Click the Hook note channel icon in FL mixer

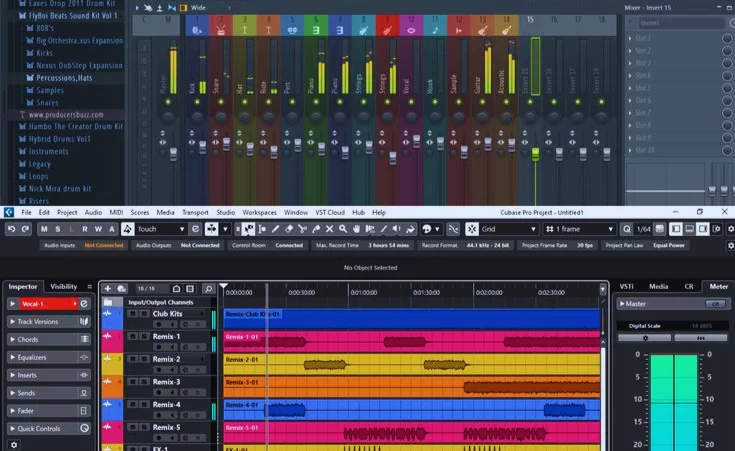(x=435, y=30)
